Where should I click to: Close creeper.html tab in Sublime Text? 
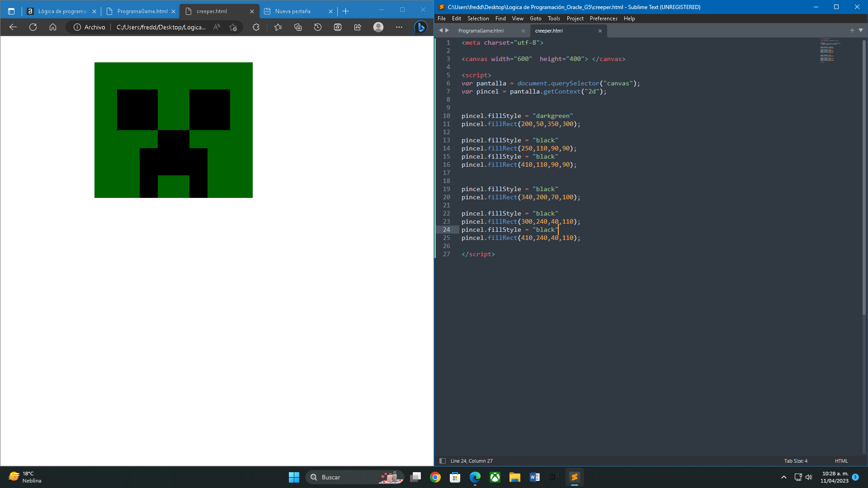(x=600, y=31)
